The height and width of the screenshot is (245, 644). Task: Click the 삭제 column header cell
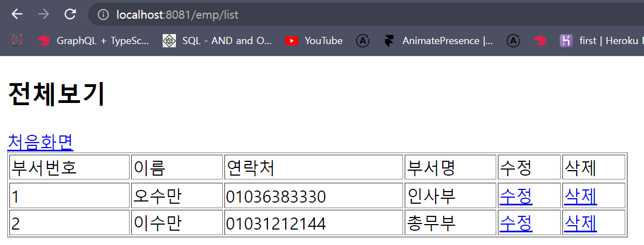pyautogui.click(x=594, y=167)
